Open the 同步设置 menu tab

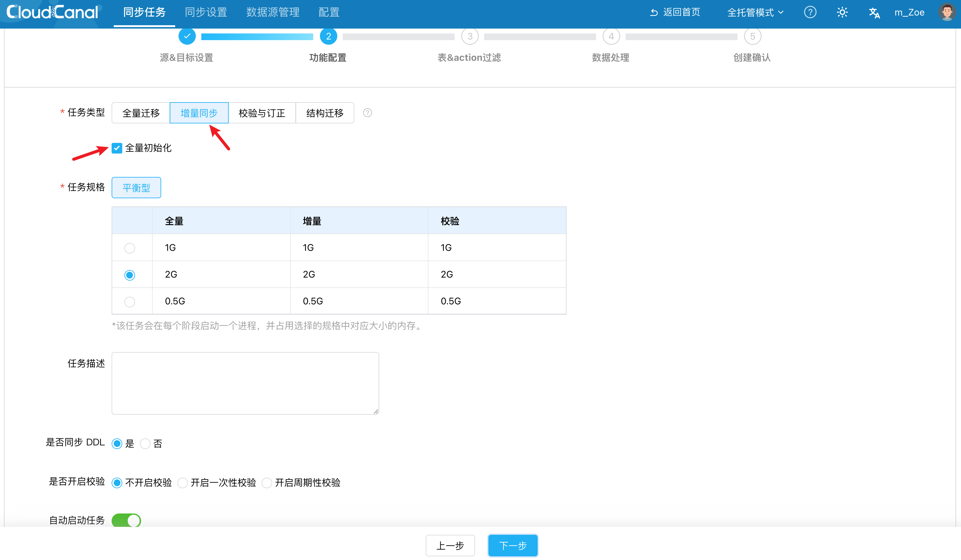point(206,12)
